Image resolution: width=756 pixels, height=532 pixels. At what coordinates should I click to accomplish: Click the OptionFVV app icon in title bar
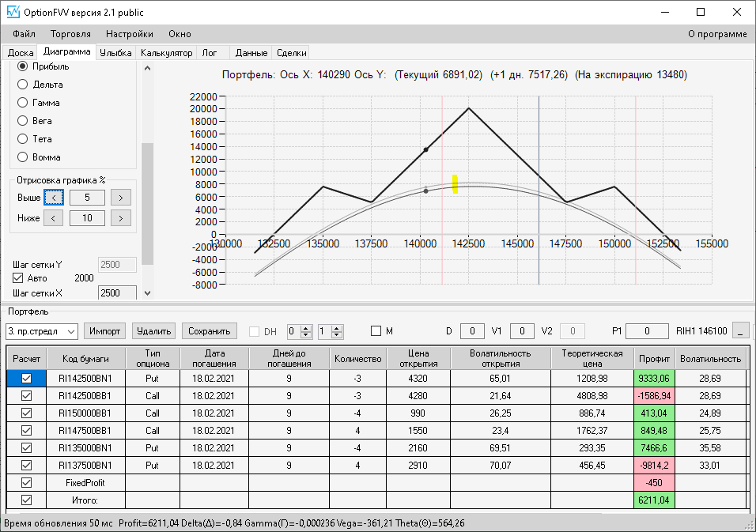pos(13,12)
